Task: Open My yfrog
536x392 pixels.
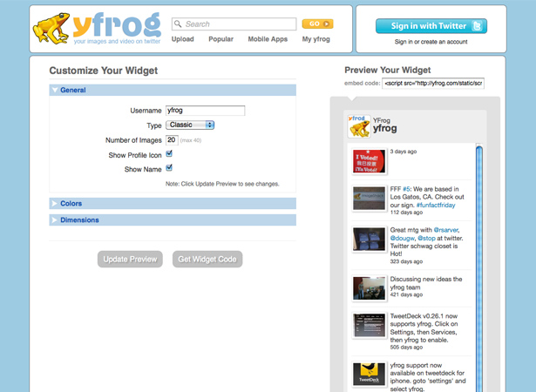Action: (315, 39)
